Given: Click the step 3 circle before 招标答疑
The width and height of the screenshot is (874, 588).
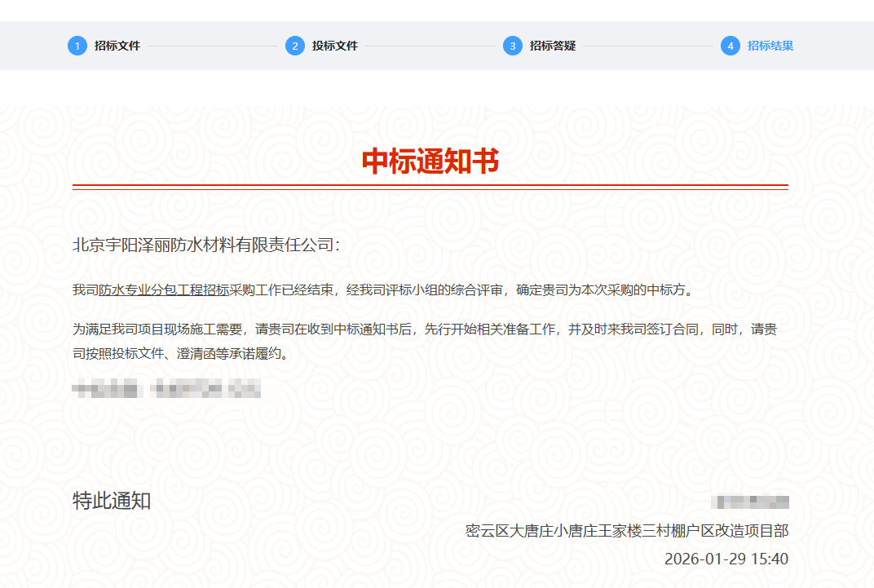Looking at the screenshot, I should tap(512, 46).
